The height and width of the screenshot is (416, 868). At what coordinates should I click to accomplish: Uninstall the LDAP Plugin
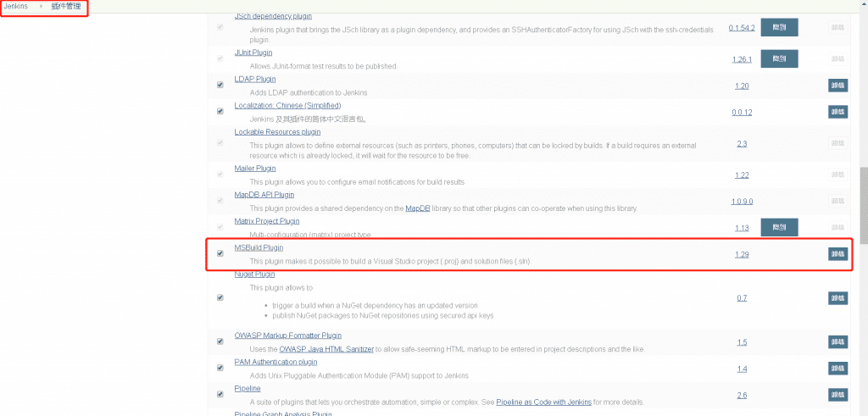(838, 86)
